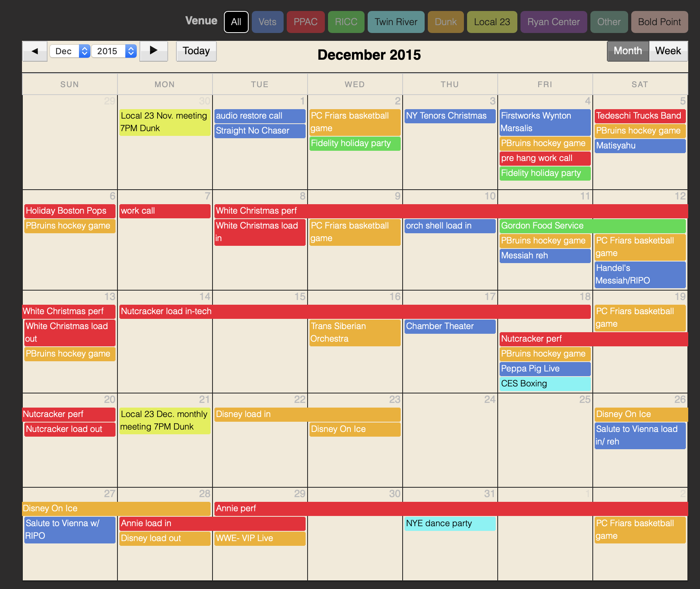Select the Gordon Food Service event
The width and height of the screenshot is (700, 589).
click(592, 226)
